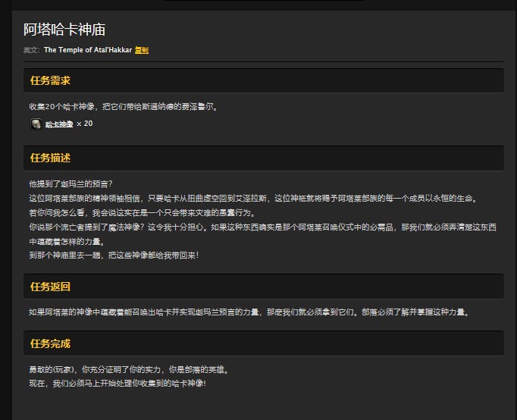The image size is (517, 420).
Task: Click the line 到那个神庙里去一趟
Action: click(x=114, y=255)
